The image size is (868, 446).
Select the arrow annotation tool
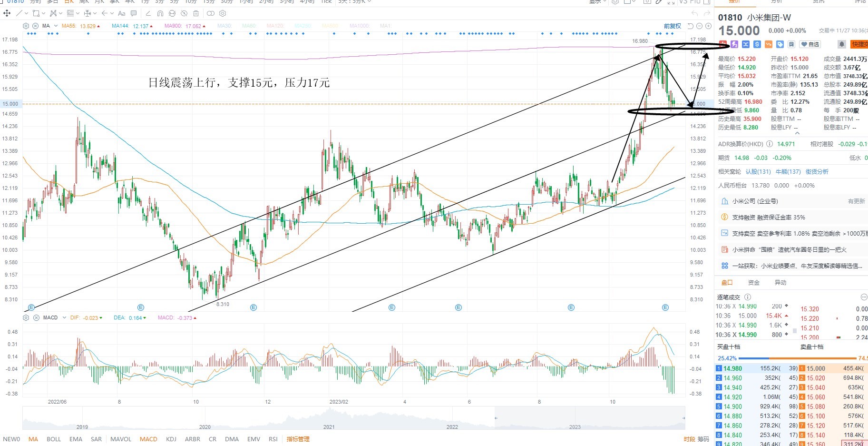(105, 13)
